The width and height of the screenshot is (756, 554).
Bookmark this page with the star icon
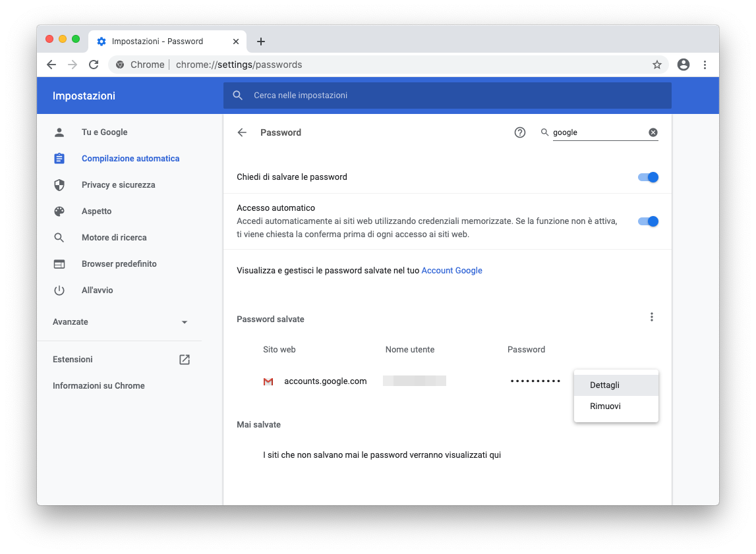pos(656,65)
